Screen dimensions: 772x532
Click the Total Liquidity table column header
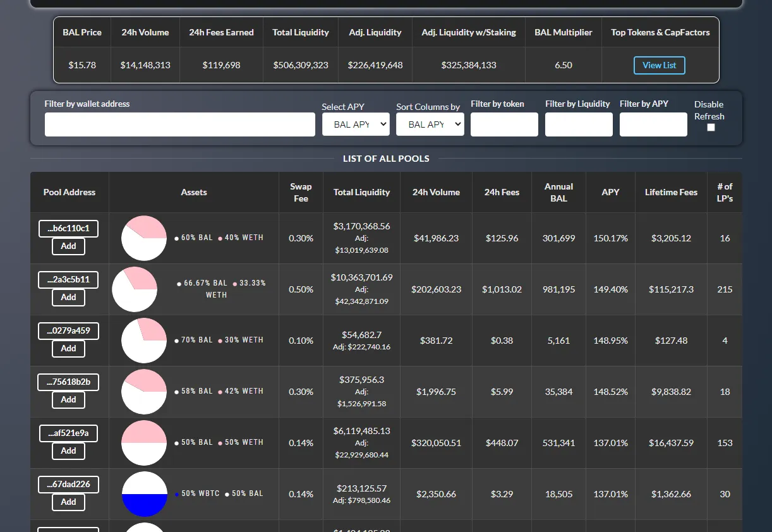pyautogui.click(x=361, y=192)
